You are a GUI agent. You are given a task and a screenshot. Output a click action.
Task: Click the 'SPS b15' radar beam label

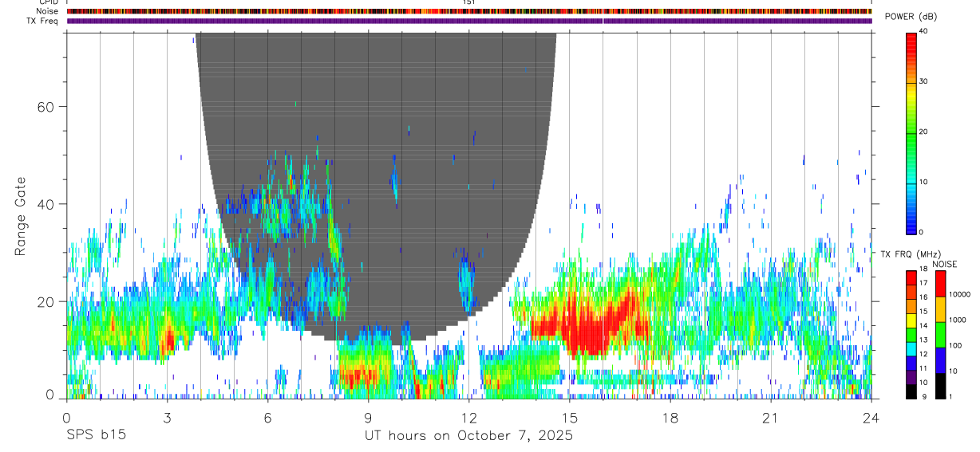click(x=96, y=436)
